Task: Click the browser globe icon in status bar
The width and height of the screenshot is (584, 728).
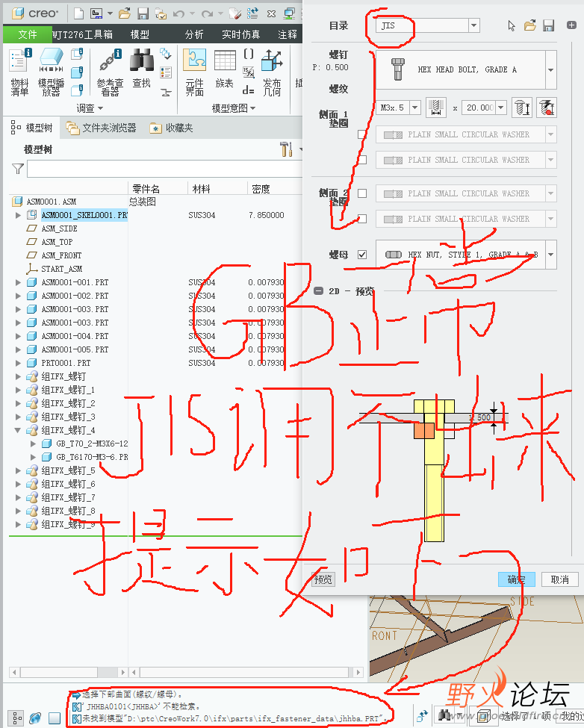Action: tap(35, 718)
